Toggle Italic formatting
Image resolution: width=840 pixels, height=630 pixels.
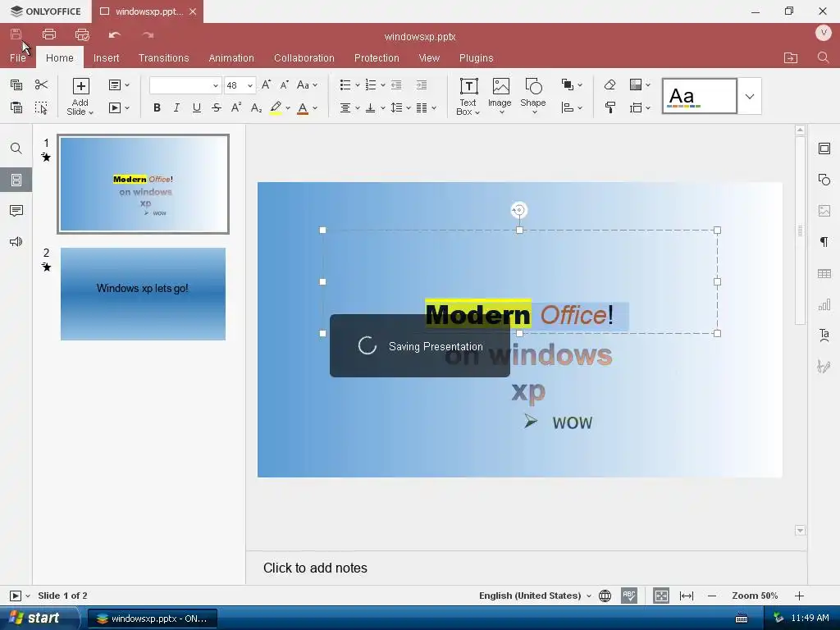[x=176, y=107]
